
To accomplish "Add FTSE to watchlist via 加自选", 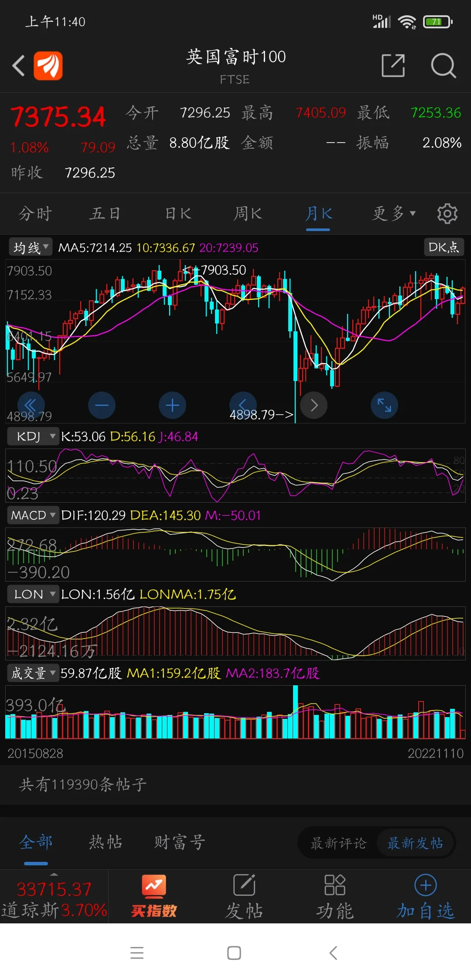I will [426, 896].
